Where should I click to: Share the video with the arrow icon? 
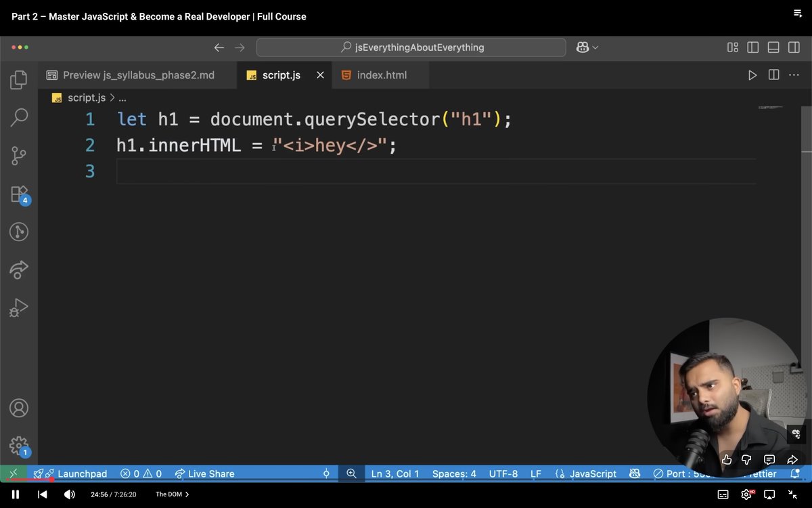pyautogui.click(x=792, y=460)
